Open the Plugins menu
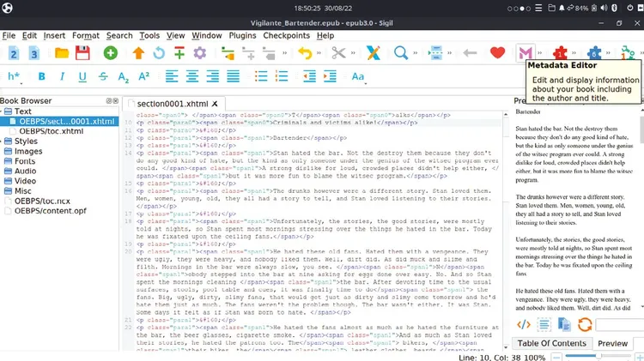 [x=242, y=36]
